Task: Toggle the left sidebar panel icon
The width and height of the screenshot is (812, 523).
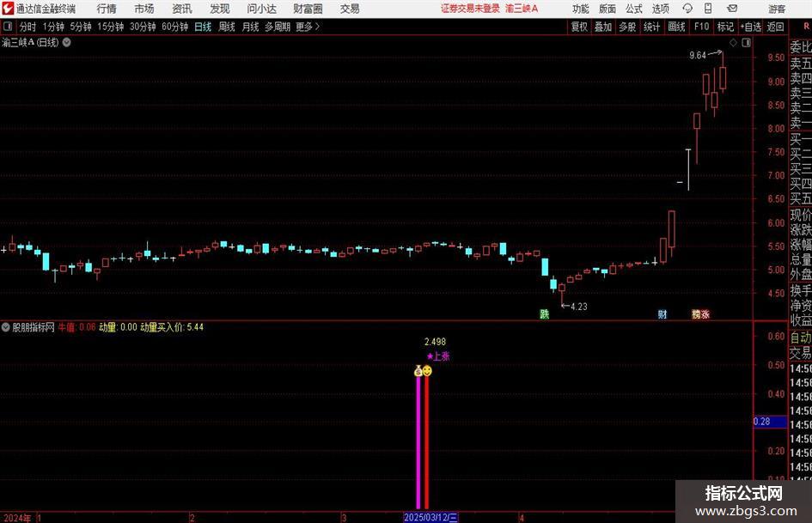Action: pos(8,27)
